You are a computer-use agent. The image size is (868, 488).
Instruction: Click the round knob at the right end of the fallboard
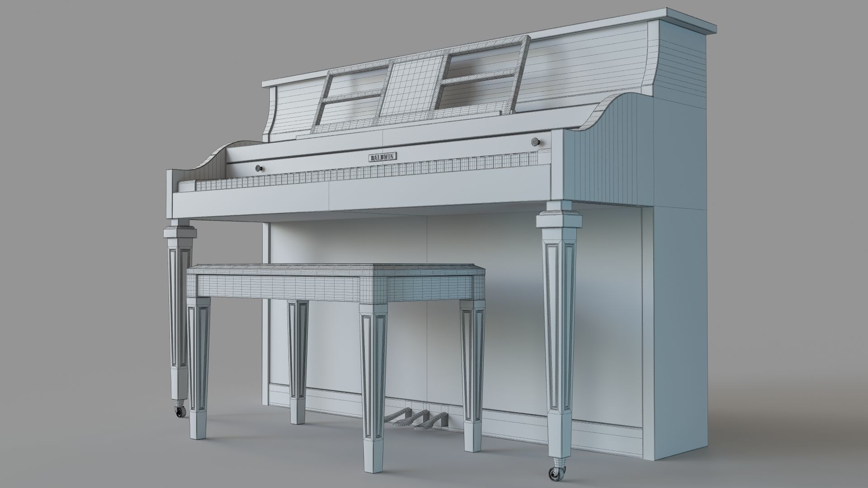coord(536,141)
